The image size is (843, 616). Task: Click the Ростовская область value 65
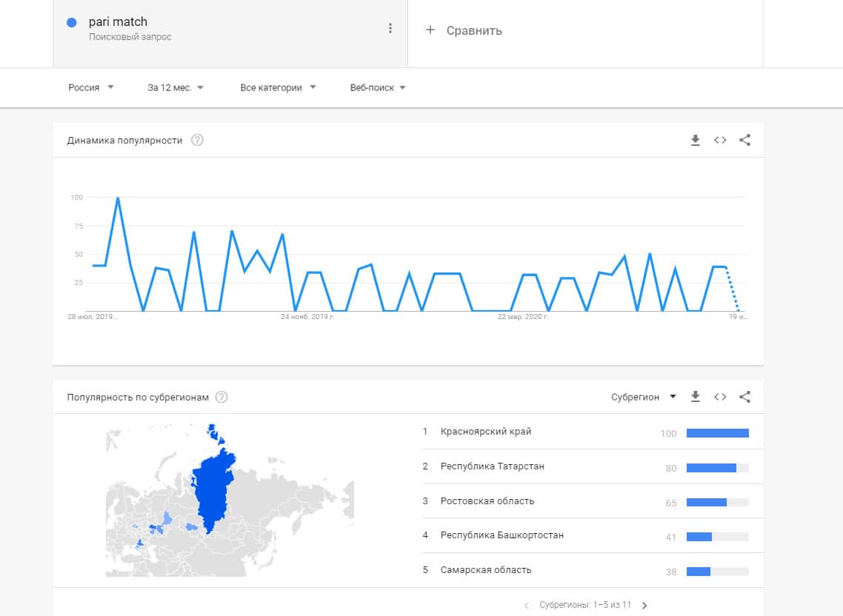point(671,503)
